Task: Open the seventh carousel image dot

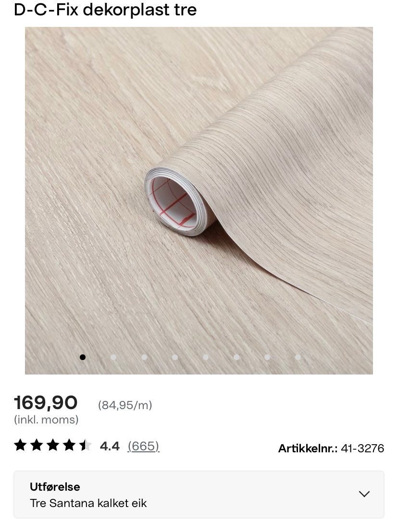Action: coord(267,357)
